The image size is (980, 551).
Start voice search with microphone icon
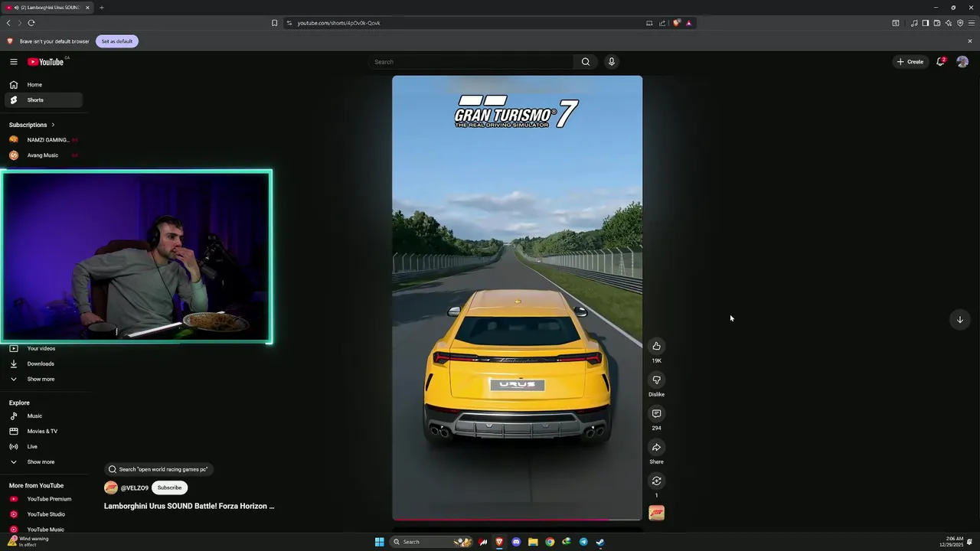pyautogui.click(x=611, y=62)
